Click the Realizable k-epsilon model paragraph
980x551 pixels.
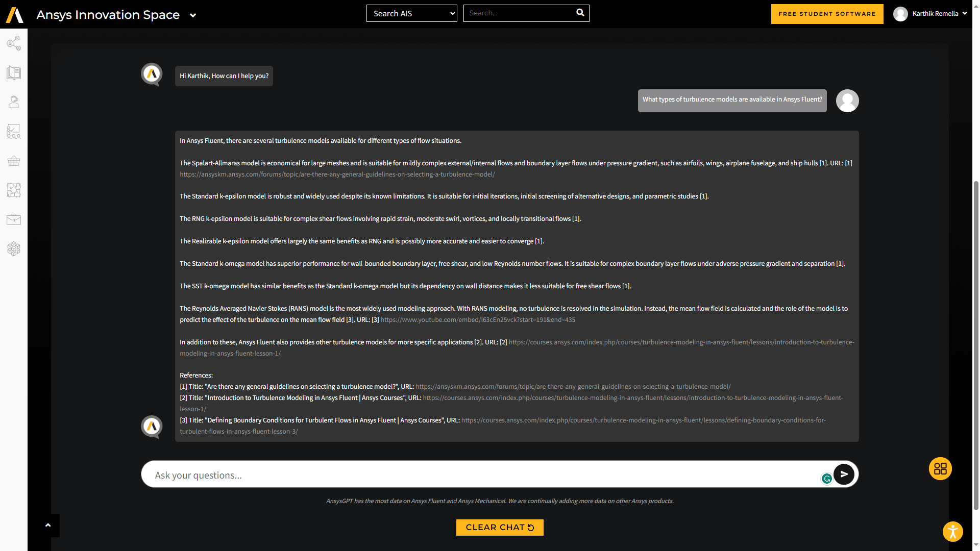click(362, 241)
